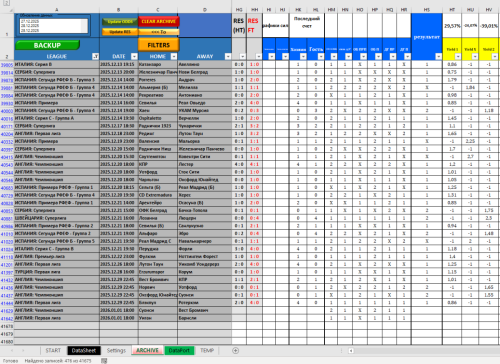Image resolution: width=500 pixels, height=364 pixels.
Task: Switch to the DataSheet tab
Action: point(84,350)
